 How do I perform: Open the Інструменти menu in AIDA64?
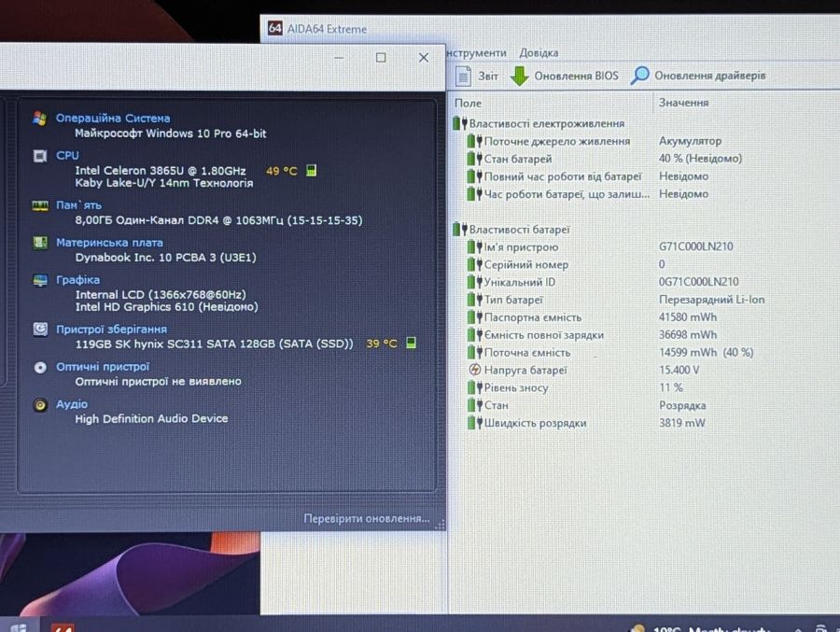click(476, 52)
